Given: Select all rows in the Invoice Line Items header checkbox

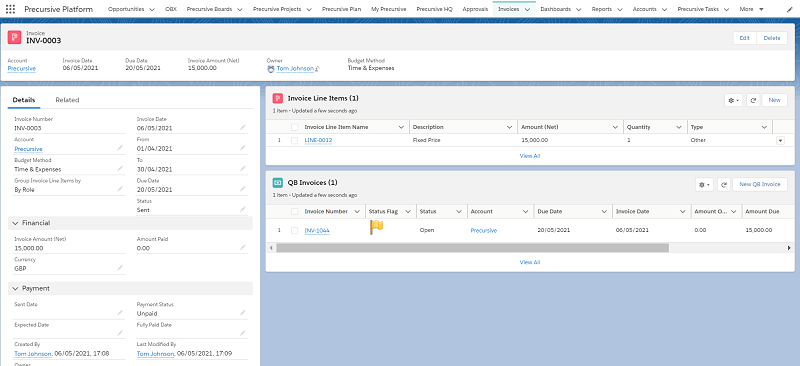Looking at the screenshot, I should click(294, 127).
